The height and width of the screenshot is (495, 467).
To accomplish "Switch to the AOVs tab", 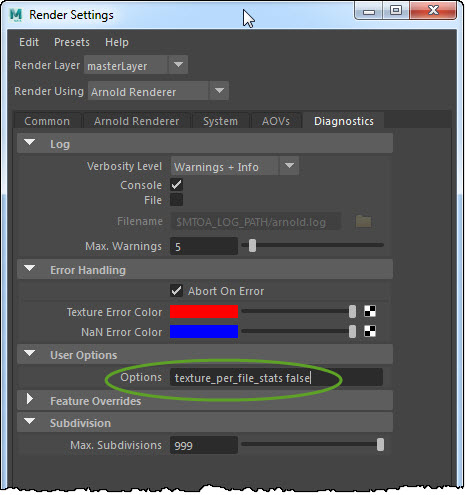I will [x=276, y=121].
